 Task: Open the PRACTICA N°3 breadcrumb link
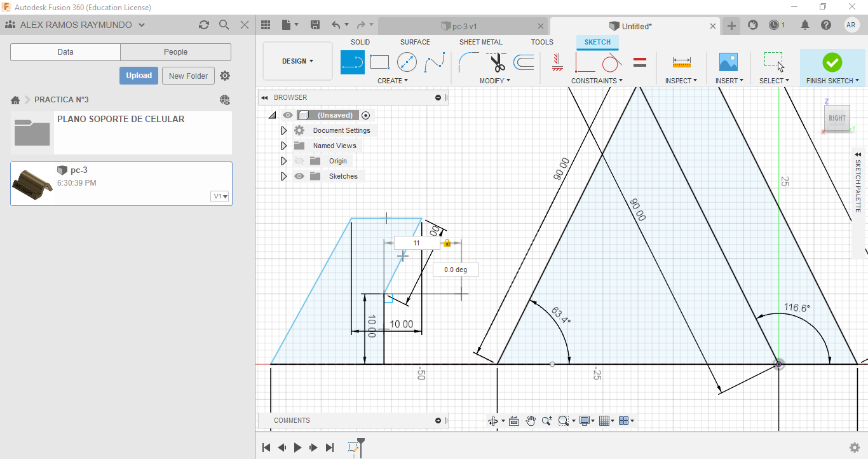pos(62,100)
